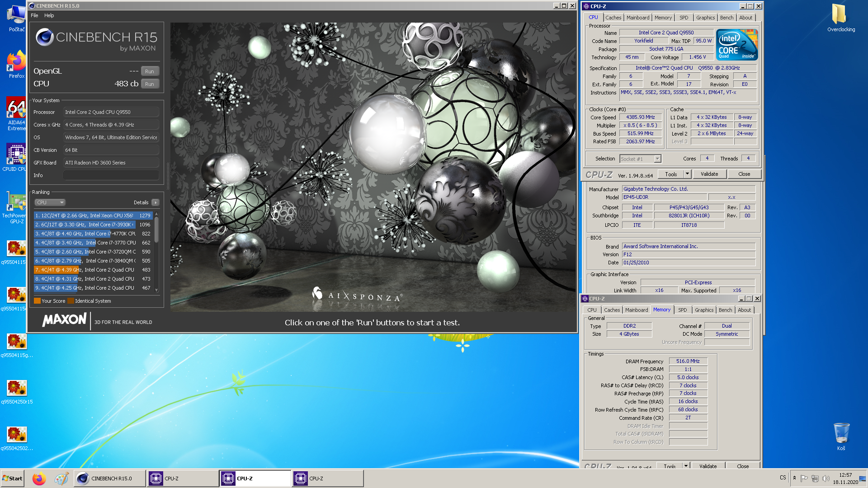Switch to Bench tab in the CPU-Z processor window
The height and width of the screenshot is (488, 868).
click(726, 18)
